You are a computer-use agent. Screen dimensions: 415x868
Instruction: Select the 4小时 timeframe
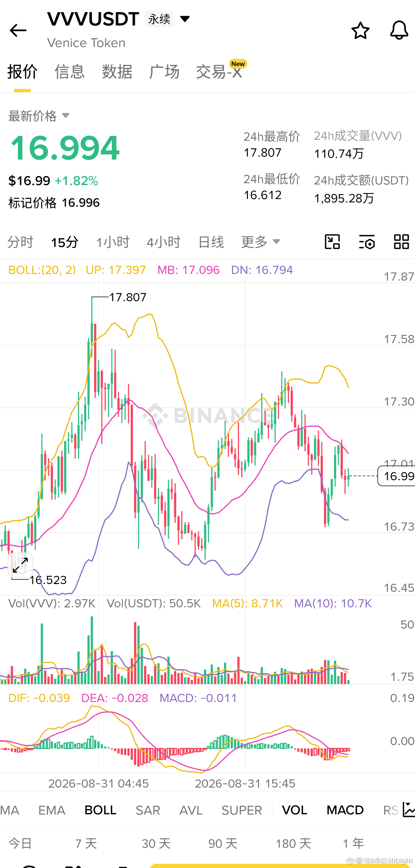[164, 242]
